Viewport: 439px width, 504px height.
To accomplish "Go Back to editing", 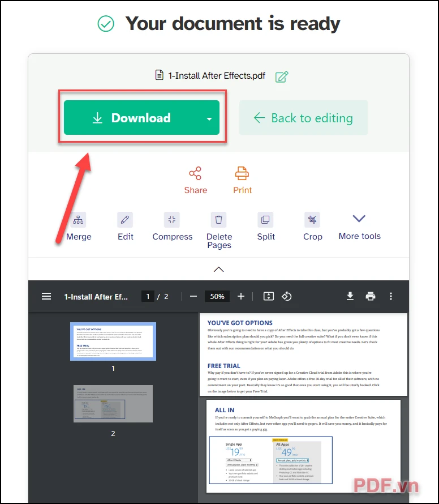I will pyautogui.click(x=303, y=118).
